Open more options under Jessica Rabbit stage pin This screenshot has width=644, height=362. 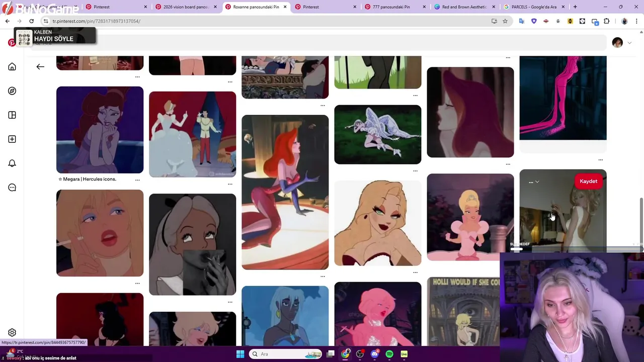tap(323, 276)
